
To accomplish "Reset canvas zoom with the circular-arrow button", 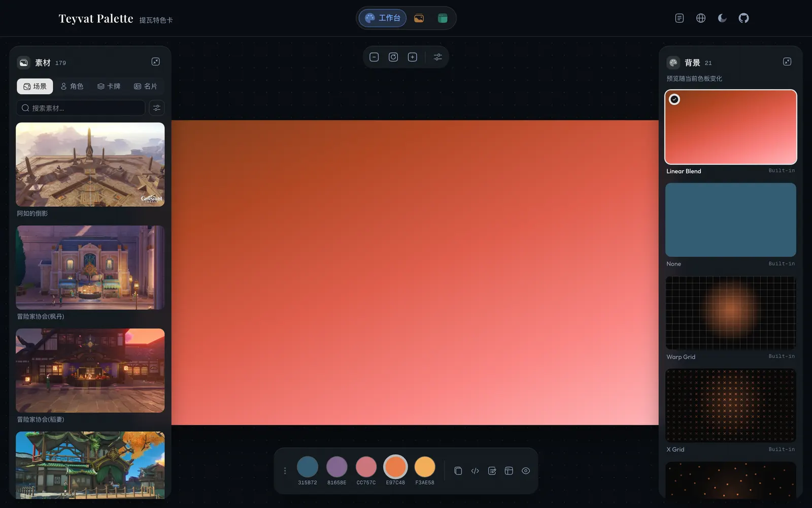I will pos(393,57).
